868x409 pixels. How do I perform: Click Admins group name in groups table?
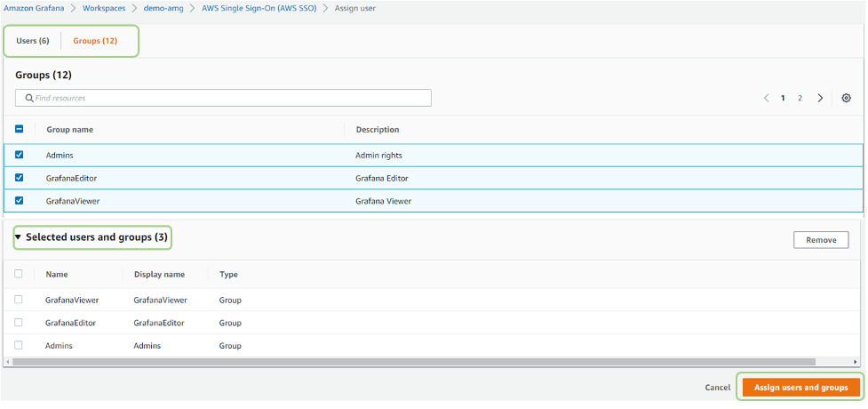point(60,156)
